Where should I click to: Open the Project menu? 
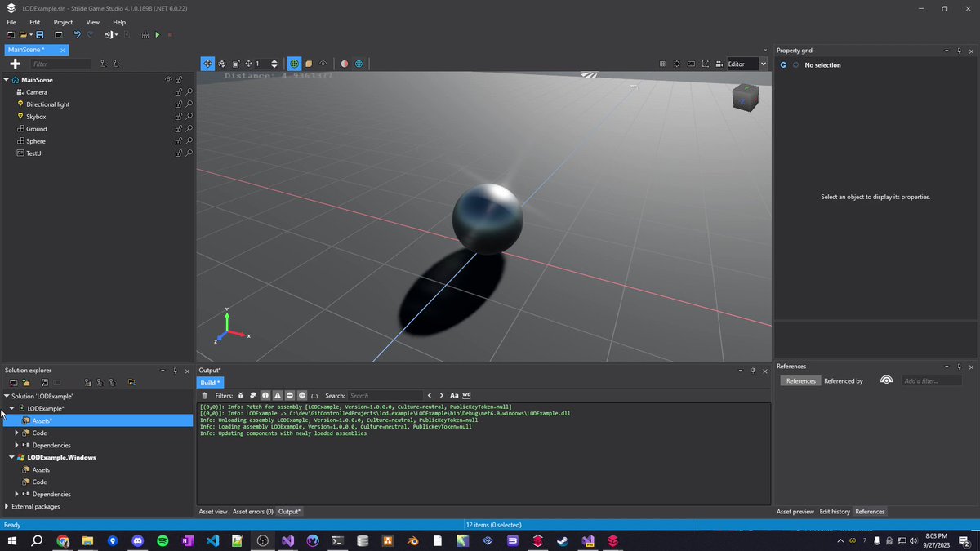coord(63,22)
